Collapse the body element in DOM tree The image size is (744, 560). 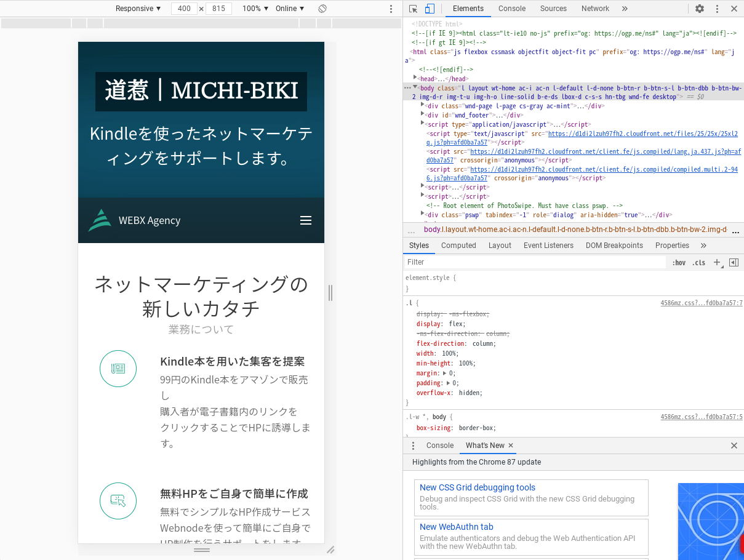(415, 87)
